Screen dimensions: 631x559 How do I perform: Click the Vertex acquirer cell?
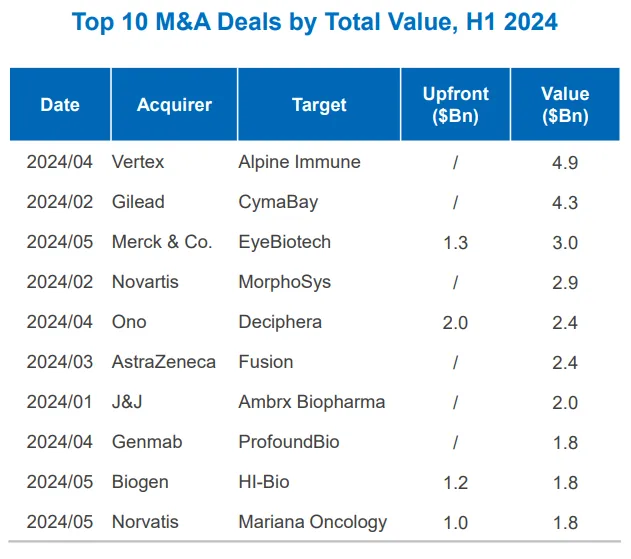tap(138, 162)
